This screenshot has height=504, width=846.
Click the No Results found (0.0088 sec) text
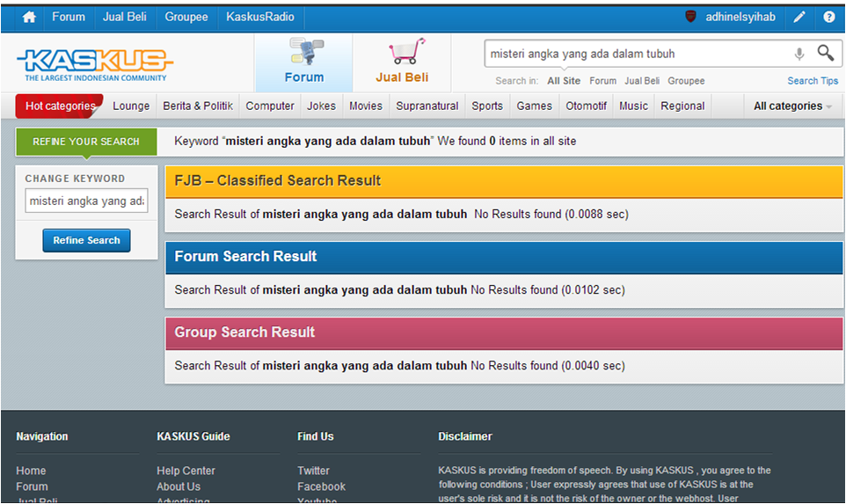[551, 215]
